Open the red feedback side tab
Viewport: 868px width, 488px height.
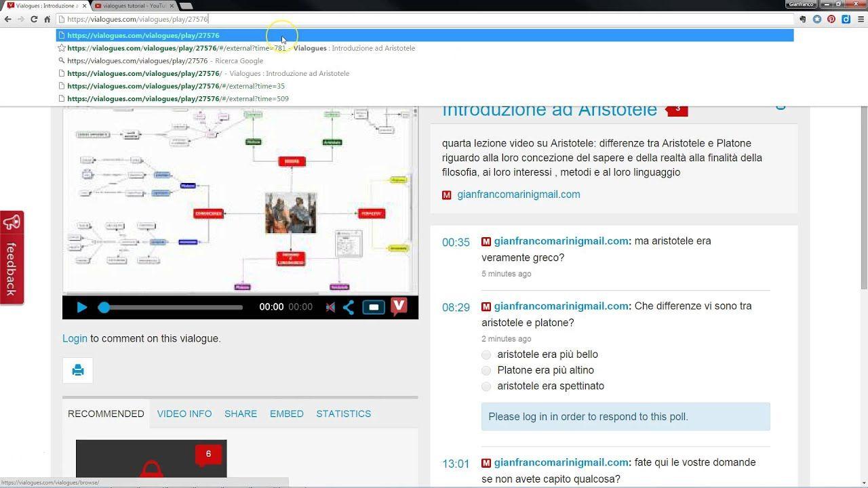coord(12,258)
